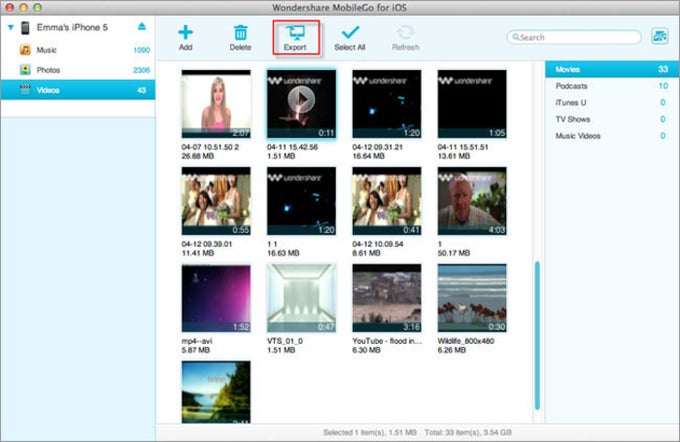Collapse Emma's iPhone 5 tree
Screen dimensions: 680x442
[11, 27]
